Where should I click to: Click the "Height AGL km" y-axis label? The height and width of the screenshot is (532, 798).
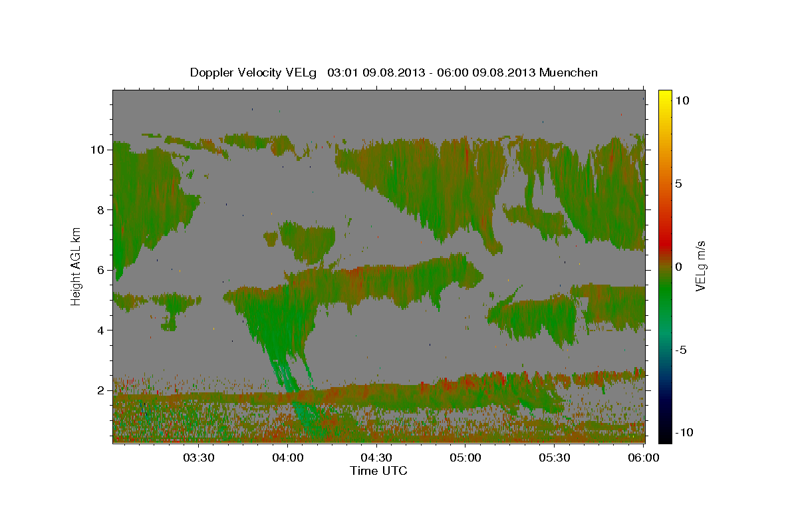(x=76, y=266)
